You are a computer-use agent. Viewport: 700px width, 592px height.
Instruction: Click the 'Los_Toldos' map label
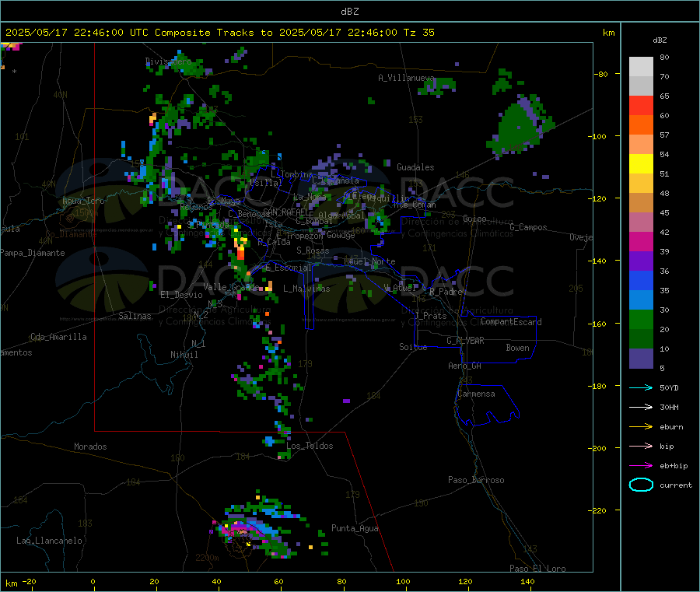(310, 446)
